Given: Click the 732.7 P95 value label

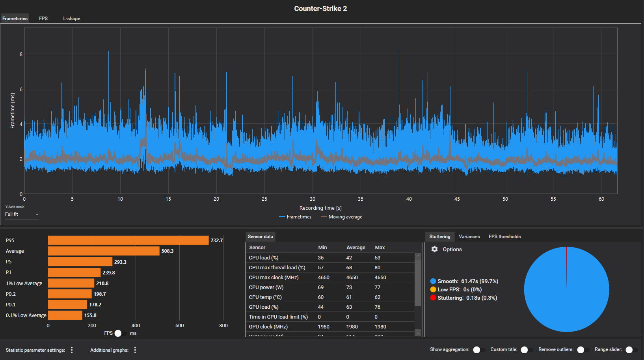Looking at the screenshot, I should [217, 240].
